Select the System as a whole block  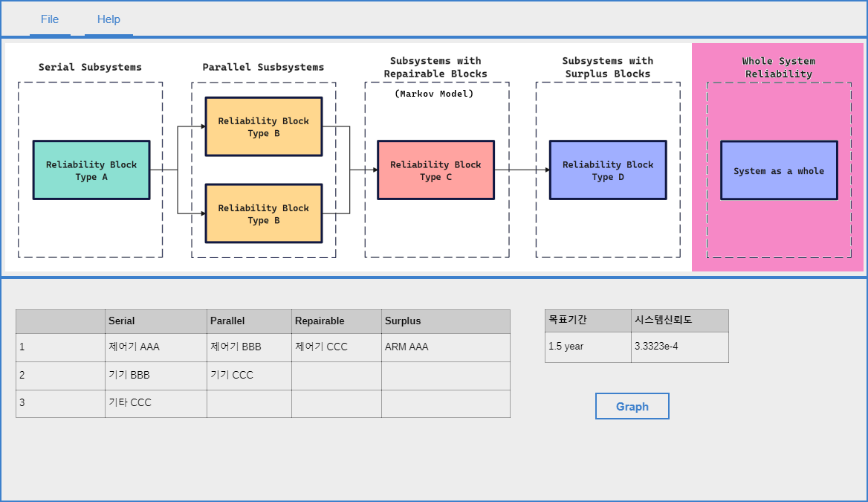[x=779, y=170]
